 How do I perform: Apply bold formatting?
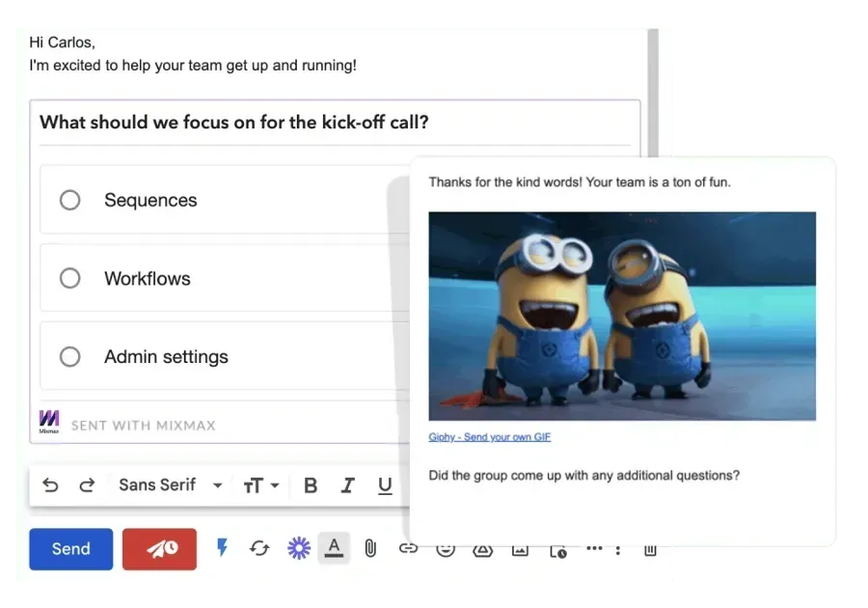pyautogui.click(x=311, y=485)
